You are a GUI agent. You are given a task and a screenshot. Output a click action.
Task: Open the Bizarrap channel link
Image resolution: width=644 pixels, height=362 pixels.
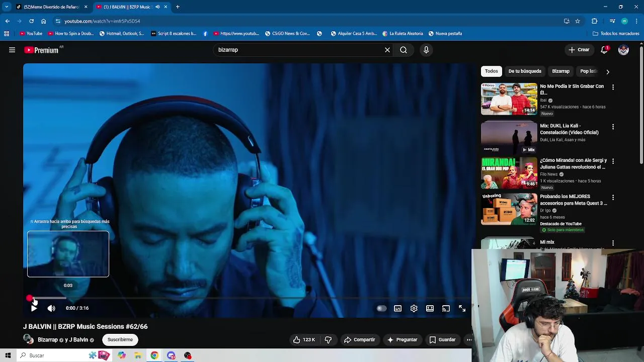click(48, 340)
